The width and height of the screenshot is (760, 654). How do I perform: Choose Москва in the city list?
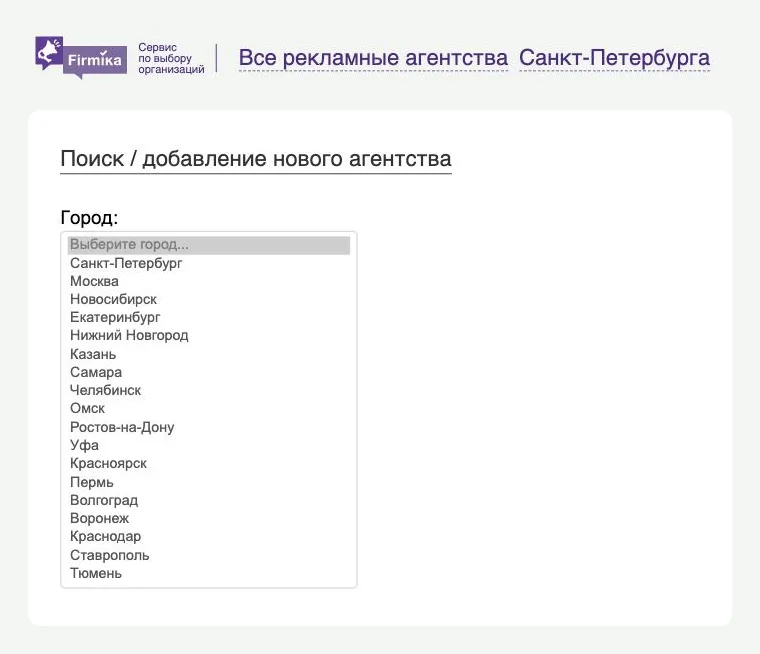pyautogui.click(x=209, y=281)
